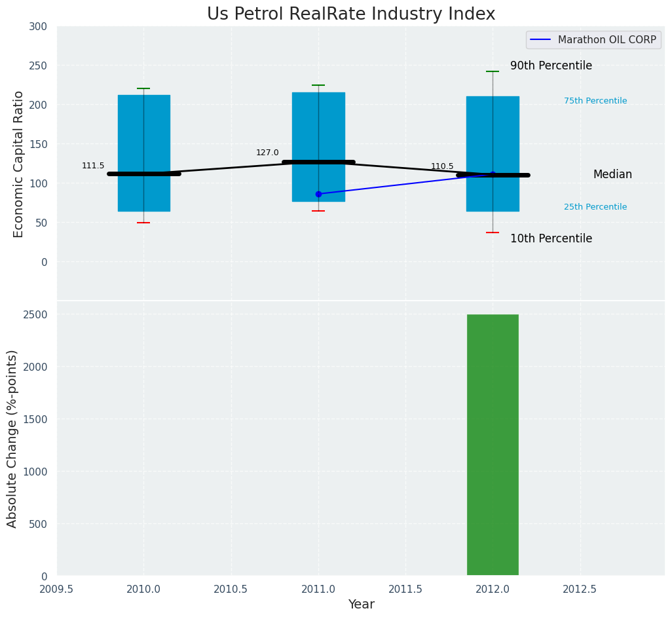Click the green whisker cap for 2010
672x617 pixels.
coord(143,88)
